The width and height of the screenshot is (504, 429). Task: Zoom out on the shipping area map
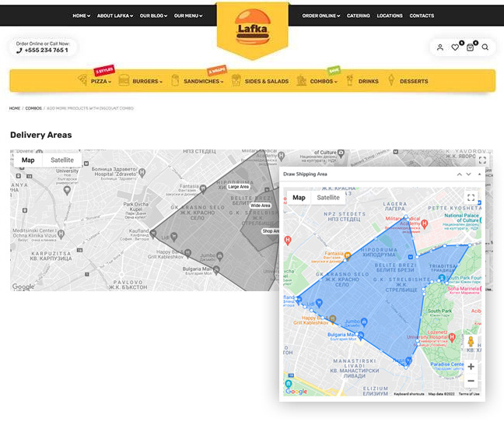tap(471, 381)
